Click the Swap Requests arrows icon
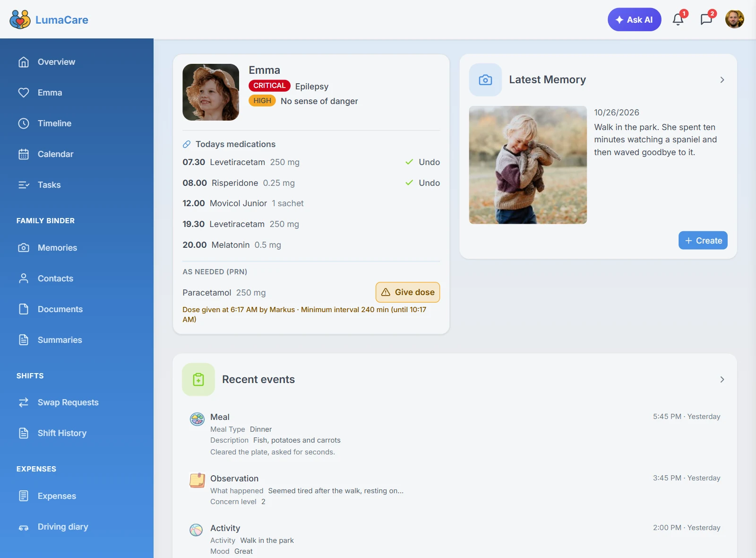 click(24, 402)
